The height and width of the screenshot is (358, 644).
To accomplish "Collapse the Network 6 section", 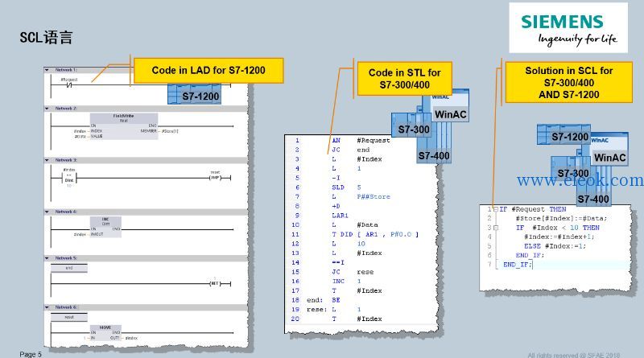I will 47,307.
